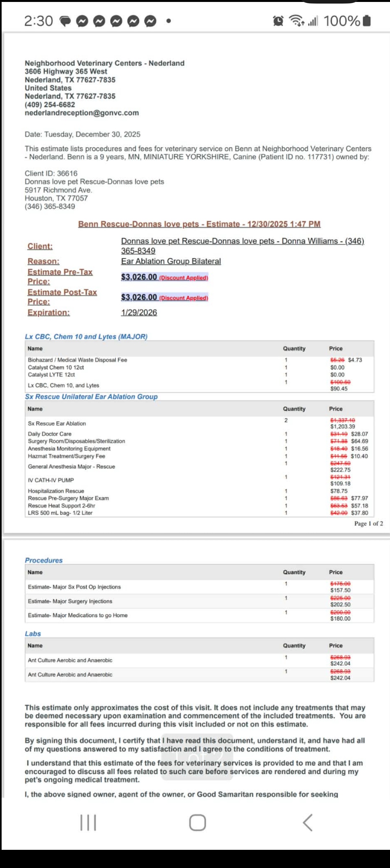
Task: Tap the Wi-Fi status icon
Action: click(297, 21)
